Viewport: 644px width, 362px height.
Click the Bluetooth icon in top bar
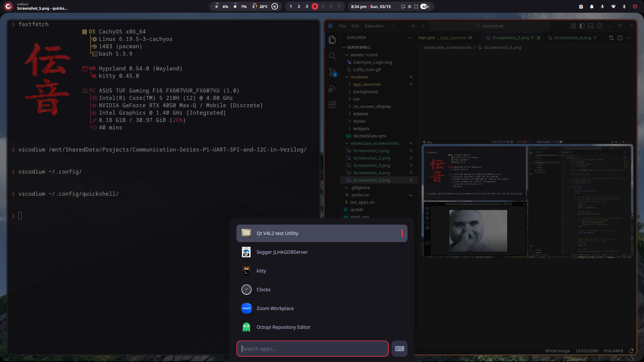tap(624, 6)
